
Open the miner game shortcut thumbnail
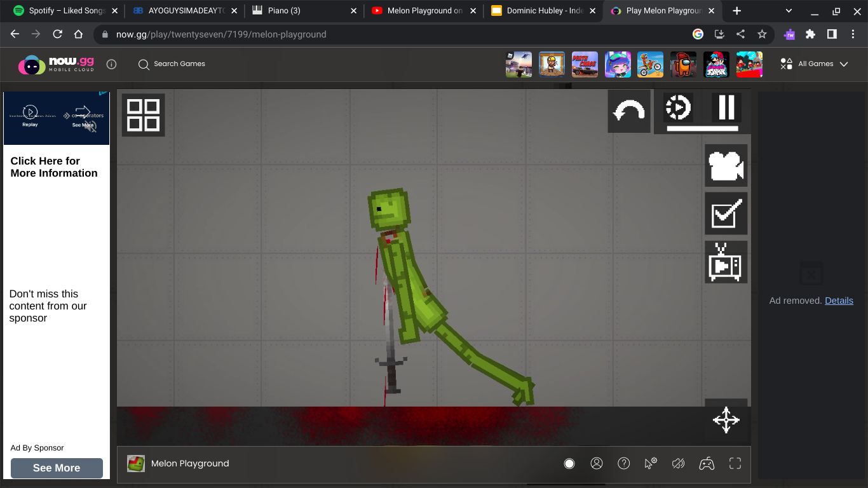point(552,64)
